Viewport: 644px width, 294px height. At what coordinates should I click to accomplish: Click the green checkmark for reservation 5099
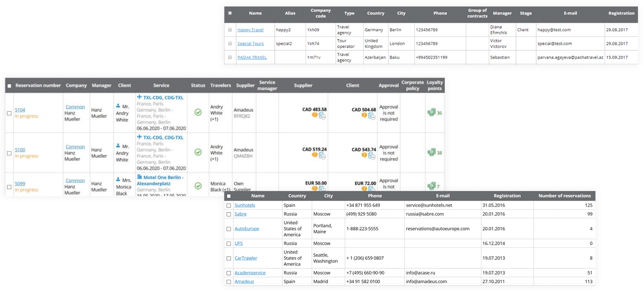tap(198, 186)
